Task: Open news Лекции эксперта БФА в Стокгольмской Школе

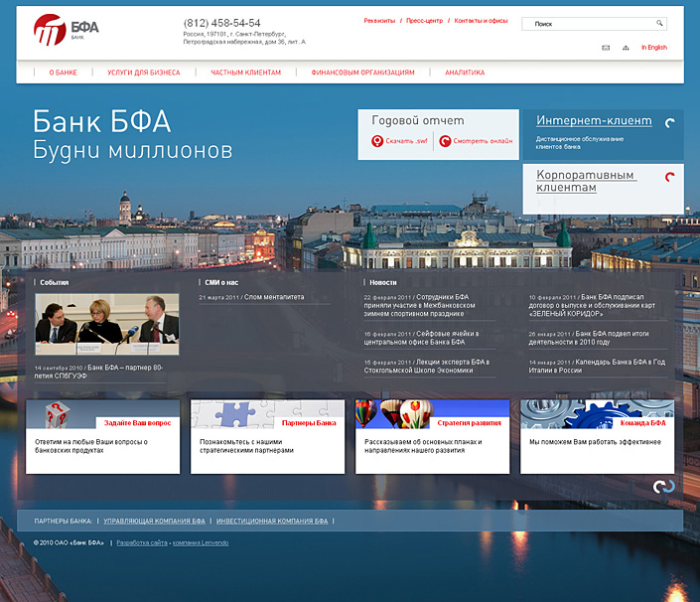Action: [x=426, y=367]
